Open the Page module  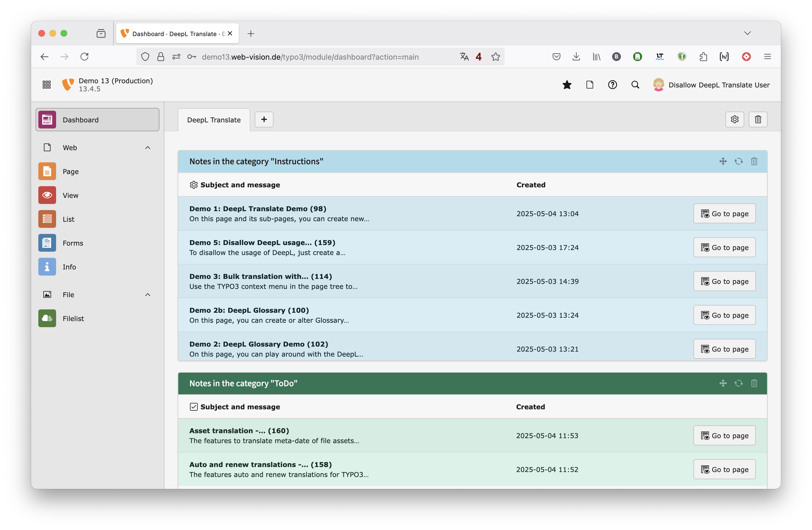click(x=97, y=171)
